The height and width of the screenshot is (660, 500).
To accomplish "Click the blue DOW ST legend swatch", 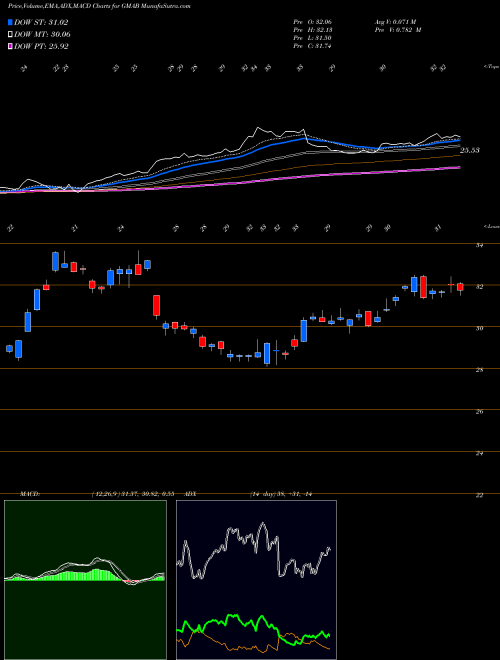I will coord(11,23).
